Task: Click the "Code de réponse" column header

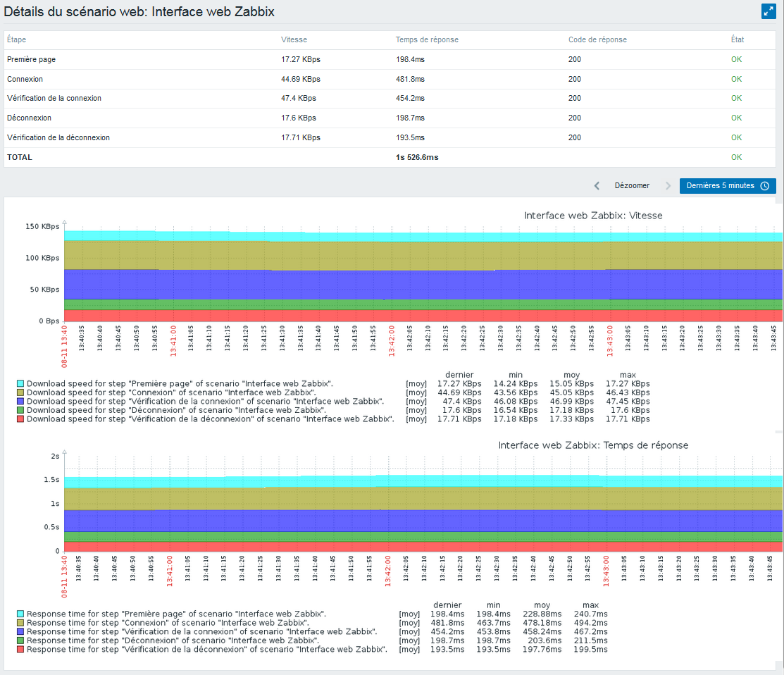Action: click(x=597, y=39)
